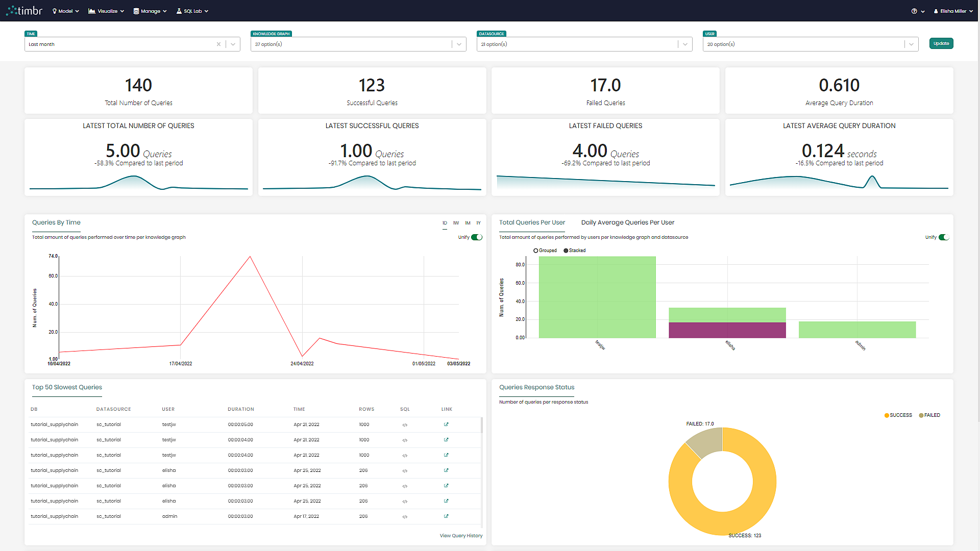Screen dimensions: 980x551
Task: Open the help icon near the user menu
Action: [914, 11]
